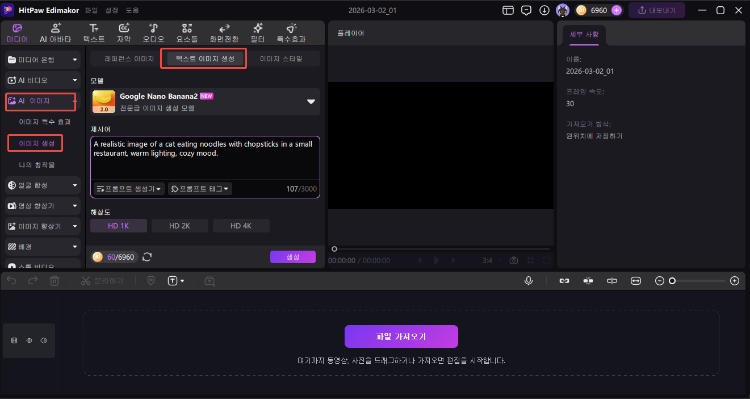Click the marker shield icon in timeline toolbar
The image size is (750, 399).
(x=151, y=281)
